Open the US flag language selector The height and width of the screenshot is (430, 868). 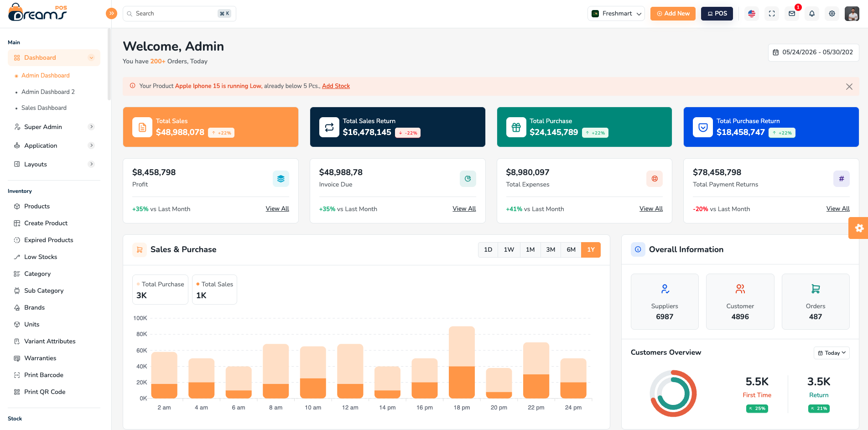[x=752, y=14]
